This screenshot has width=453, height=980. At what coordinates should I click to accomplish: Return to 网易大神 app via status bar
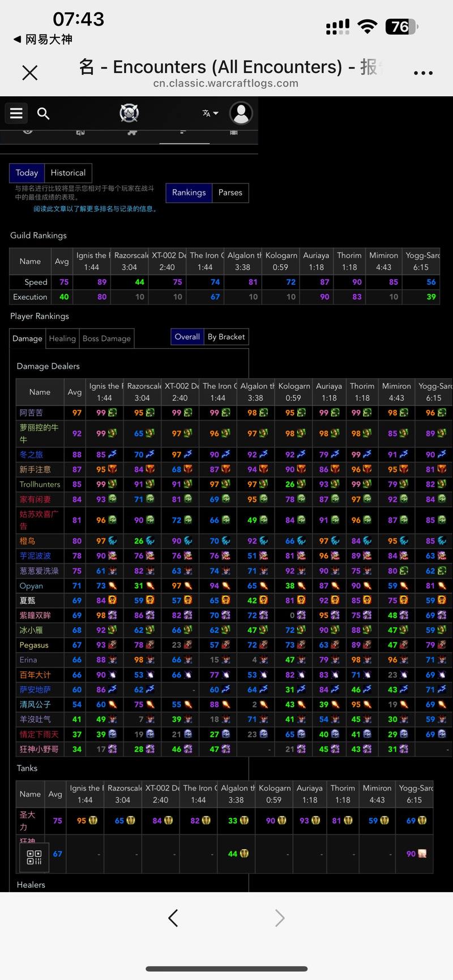click(42, 39)
